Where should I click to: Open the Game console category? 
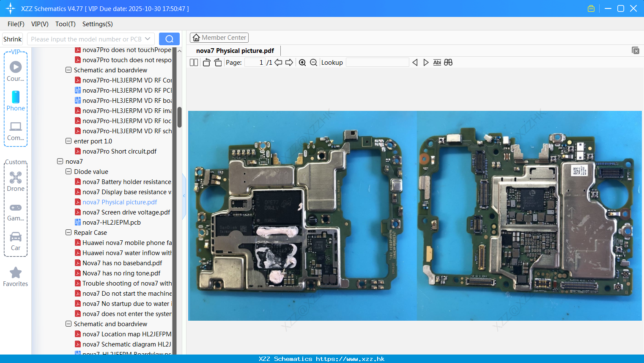pos(16,212)
